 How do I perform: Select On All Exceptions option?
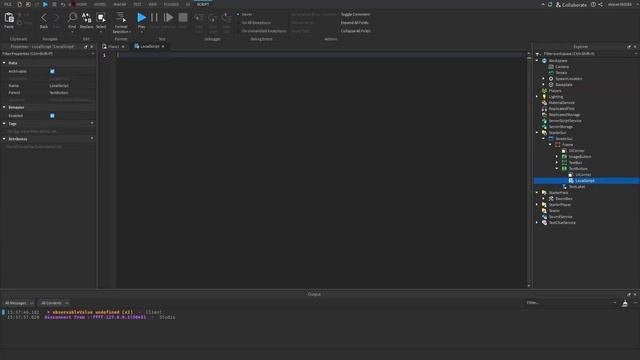click(x=256, y=23)
